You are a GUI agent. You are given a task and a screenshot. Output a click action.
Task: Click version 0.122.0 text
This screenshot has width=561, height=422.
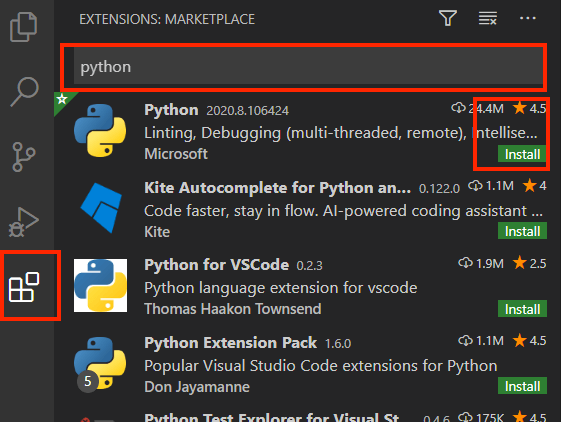click(439, 188)
